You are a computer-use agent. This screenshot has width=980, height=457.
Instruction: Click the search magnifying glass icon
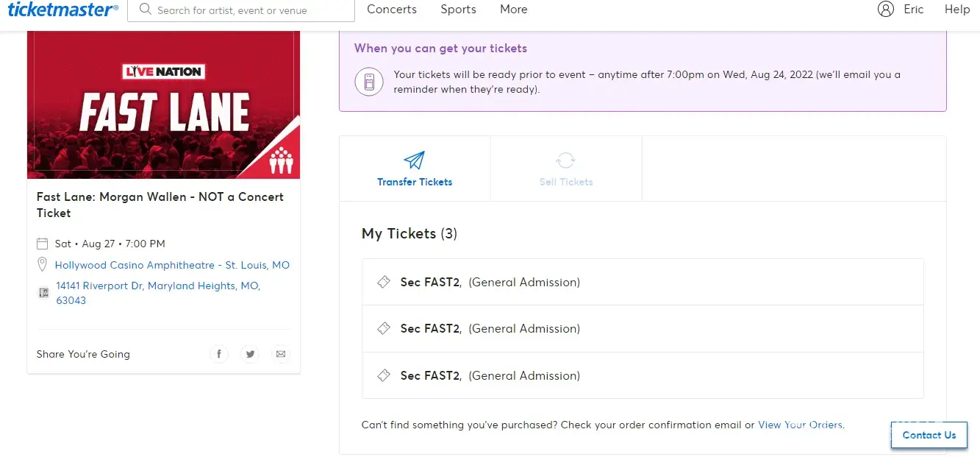145,10
